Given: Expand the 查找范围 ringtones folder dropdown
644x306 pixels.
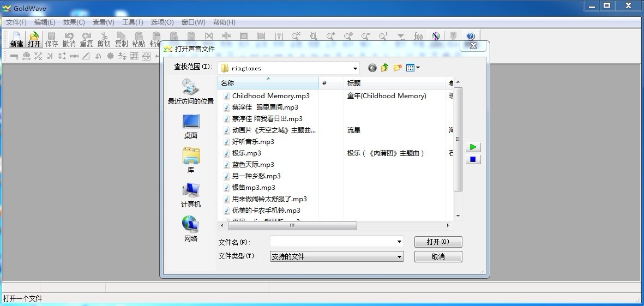Looking at the screenshot, I should click(x=355, y=68).
